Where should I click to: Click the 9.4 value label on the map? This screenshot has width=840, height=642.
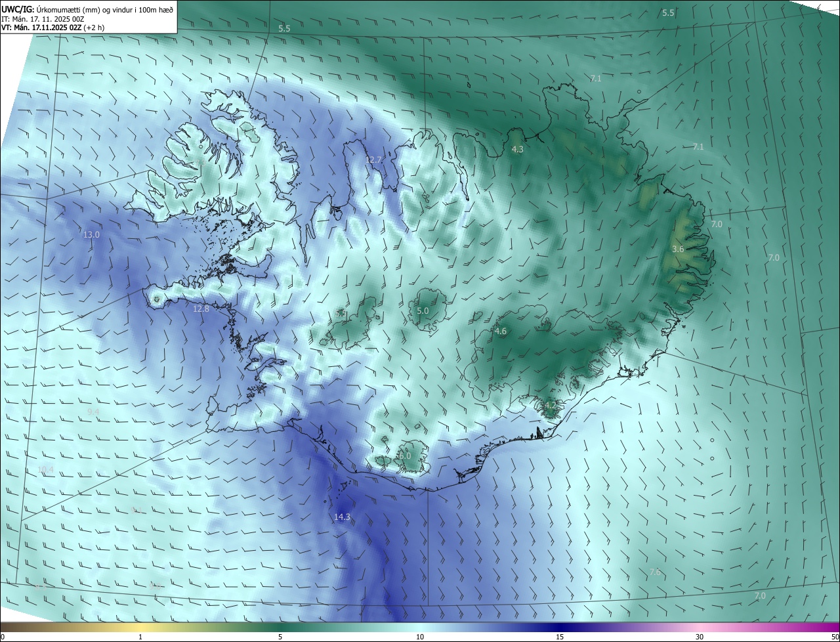[x=93, y=412]
